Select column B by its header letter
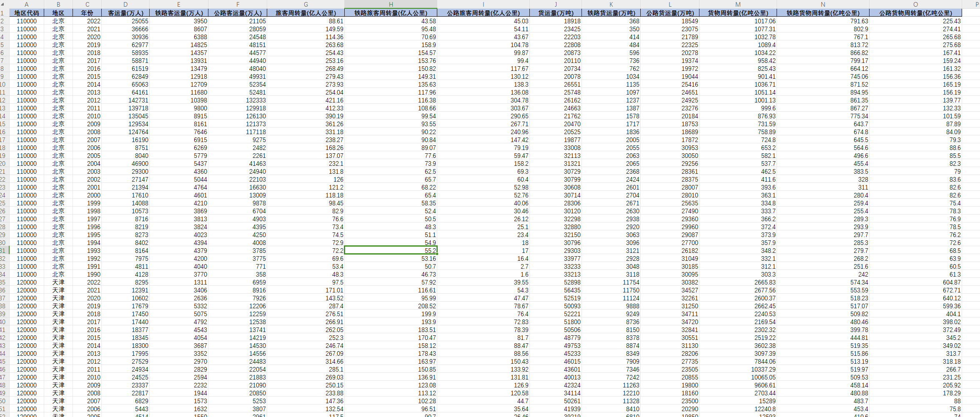980x417 pixels. click(58, 4)
